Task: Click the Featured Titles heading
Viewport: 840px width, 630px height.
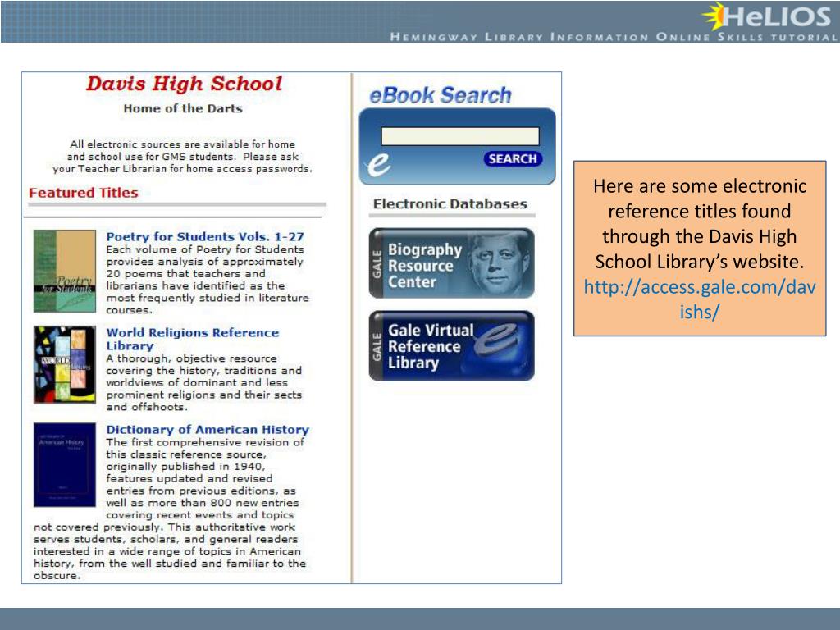Action: [x=84, y=192]
